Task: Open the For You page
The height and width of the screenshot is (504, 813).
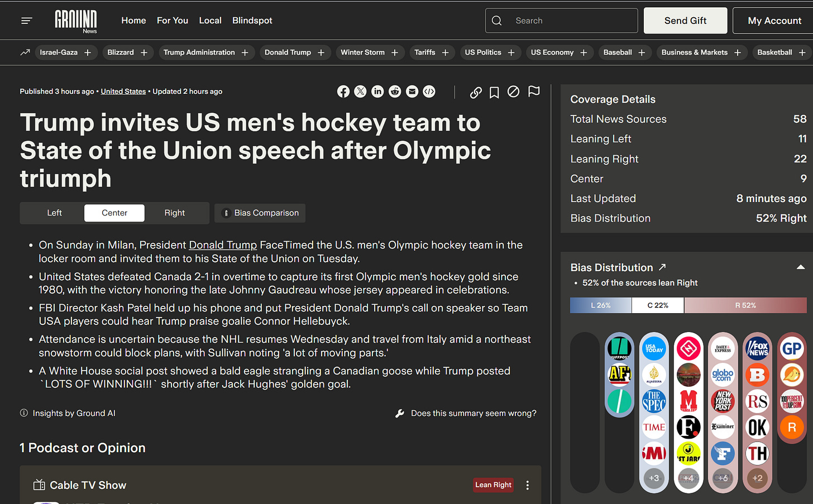Action: (x=173, y=21)
